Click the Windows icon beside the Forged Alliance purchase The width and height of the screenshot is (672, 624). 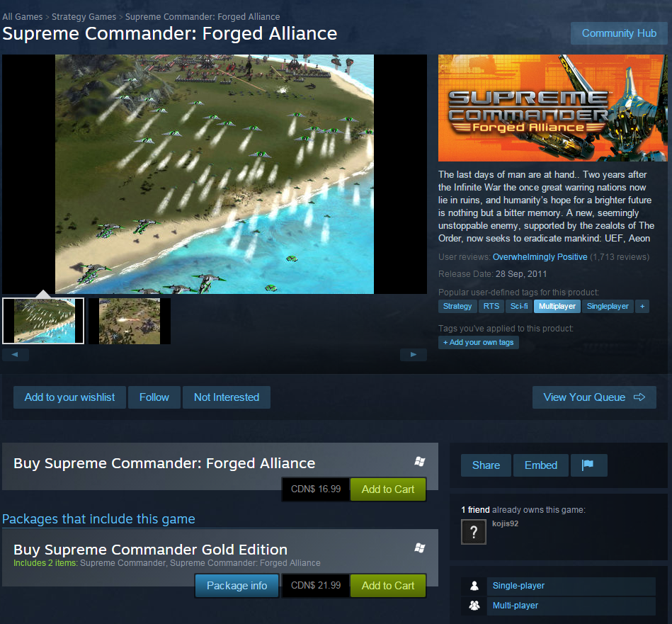coord(420,461)
